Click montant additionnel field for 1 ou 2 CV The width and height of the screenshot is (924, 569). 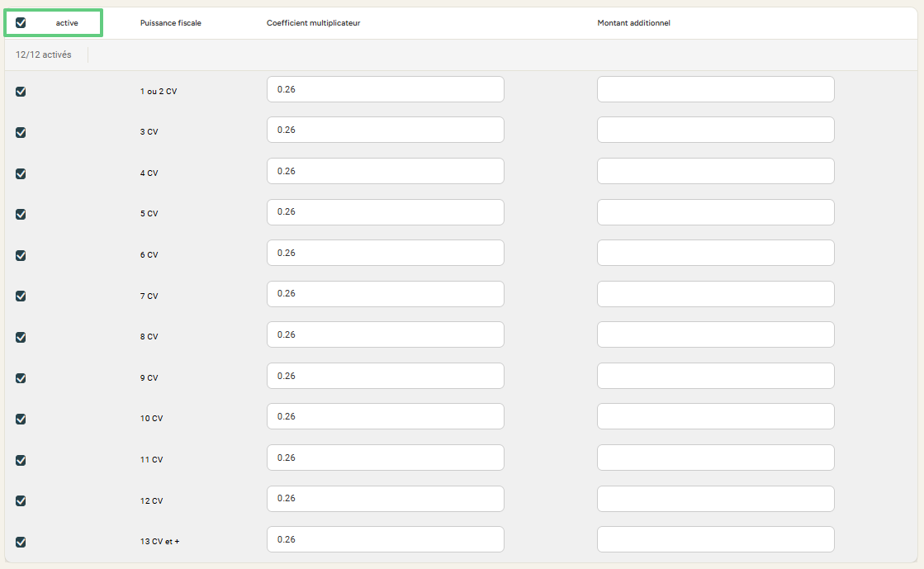(x=716, y=89)
